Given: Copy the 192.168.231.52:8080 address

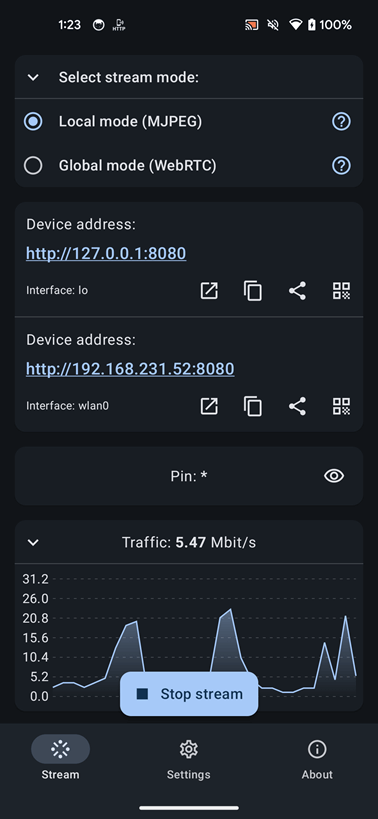Looking at the screenshot, I should 253,406.
